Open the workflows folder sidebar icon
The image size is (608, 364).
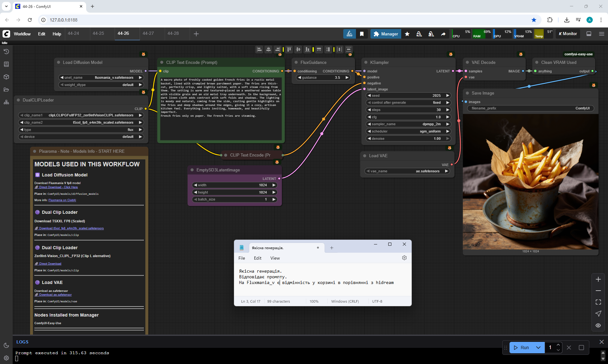pyautogui.click(x=6, y=89)
